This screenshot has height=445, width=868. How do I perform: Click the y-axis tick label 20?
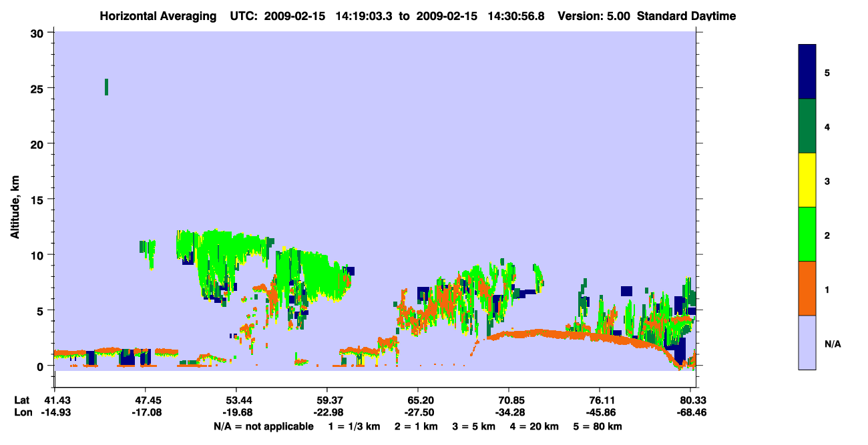pyautogui.click(x=39, y=143)
